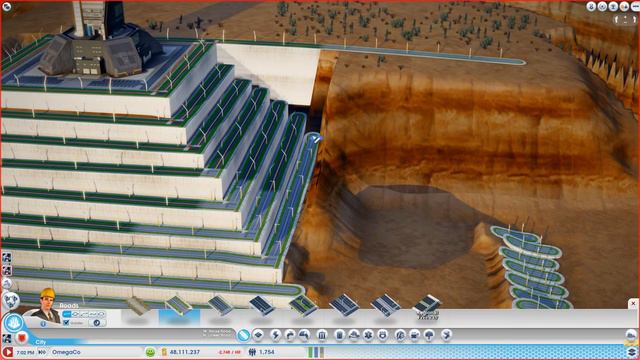Screen dimensions: 640x360
Task: Open the Water tap menu
Action: point(304,335)
